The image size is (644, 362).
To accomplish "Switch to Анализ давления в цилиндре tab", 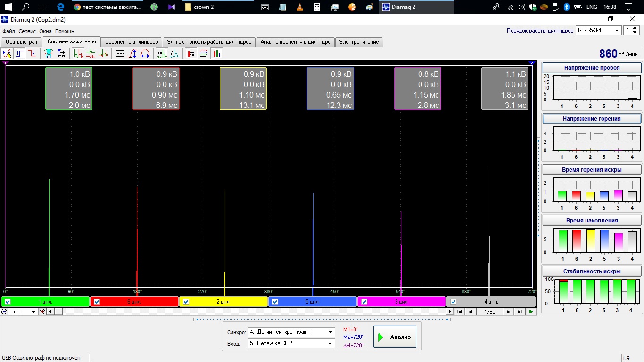I will [296, 42].
